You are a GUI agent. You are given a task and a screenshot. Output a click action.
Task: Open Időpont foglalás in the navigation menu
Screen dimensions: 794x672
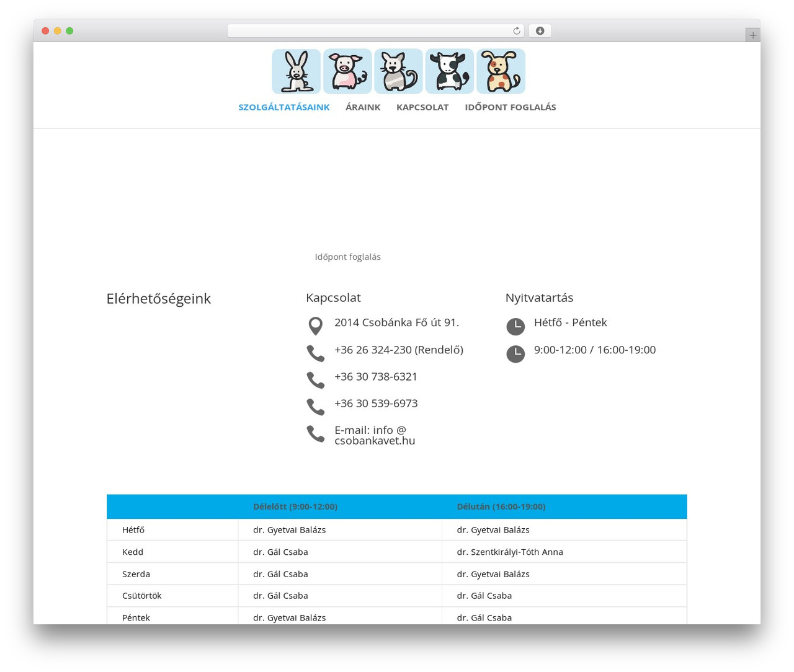click(x=511, y=107)
